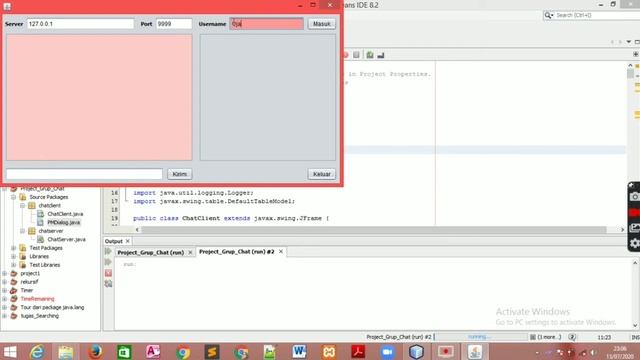Click the chat history text area
This screenshot has height=360, width=640.
pos(99,97)
